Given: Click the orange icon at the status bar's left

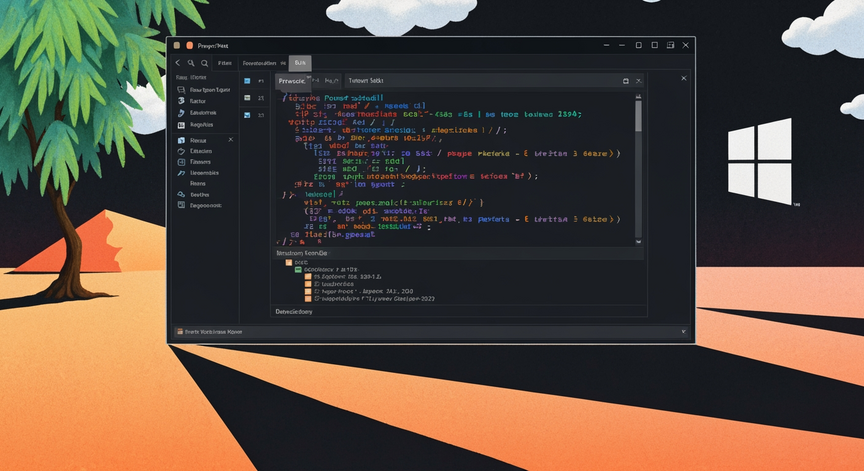Looking at the screenshot, I should 180,332.
